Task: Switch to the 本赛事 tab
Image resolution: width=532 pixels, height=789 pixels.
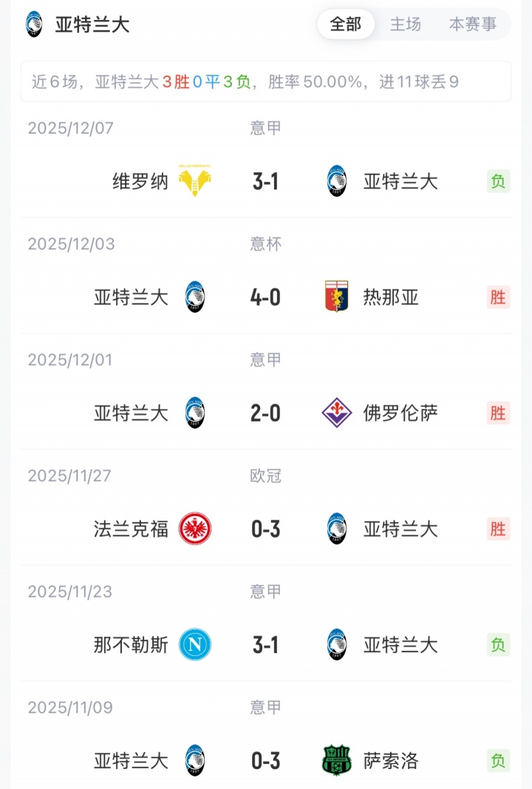Action: [x=473, y=24]
